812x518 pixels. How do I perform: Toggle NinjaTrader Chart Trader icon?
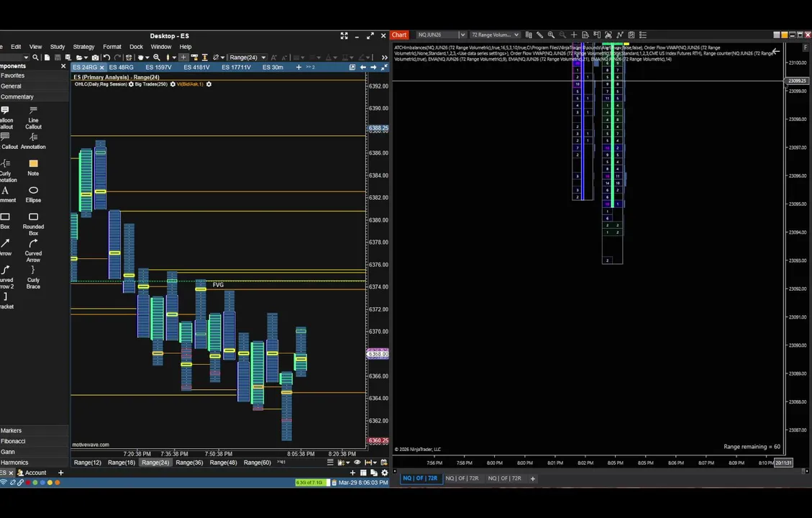(x=596, y=35)
